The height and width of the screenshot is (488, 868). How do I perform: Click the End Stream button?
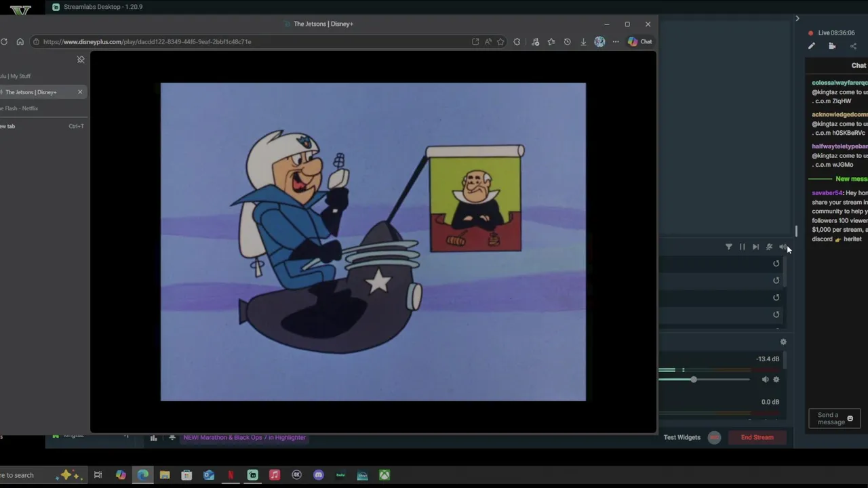757,437
